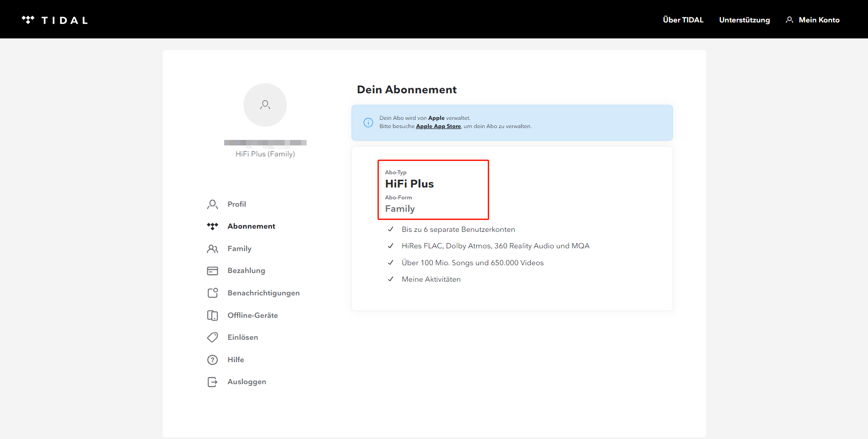Open Bezahlung payment section
The image size is (868, 439).
pos(246,270)
